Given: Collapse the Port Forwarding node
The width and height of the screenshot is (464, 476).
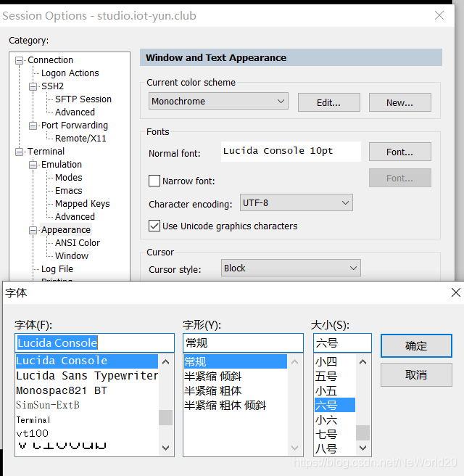Looking at the screenshot, I should (x=33, y=126).
